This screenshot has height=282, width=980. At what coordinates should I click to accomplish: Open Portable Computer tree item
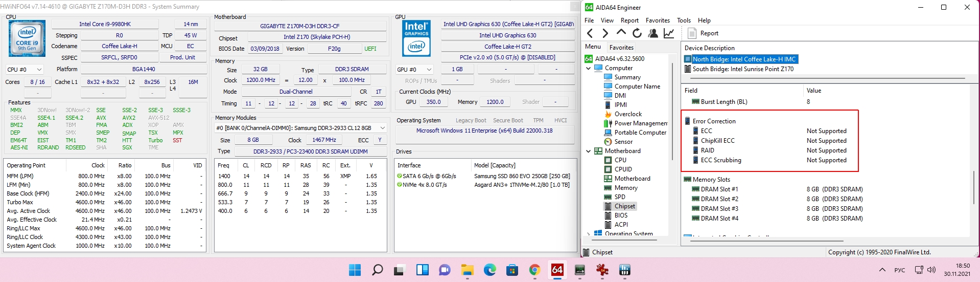point(635,133)
